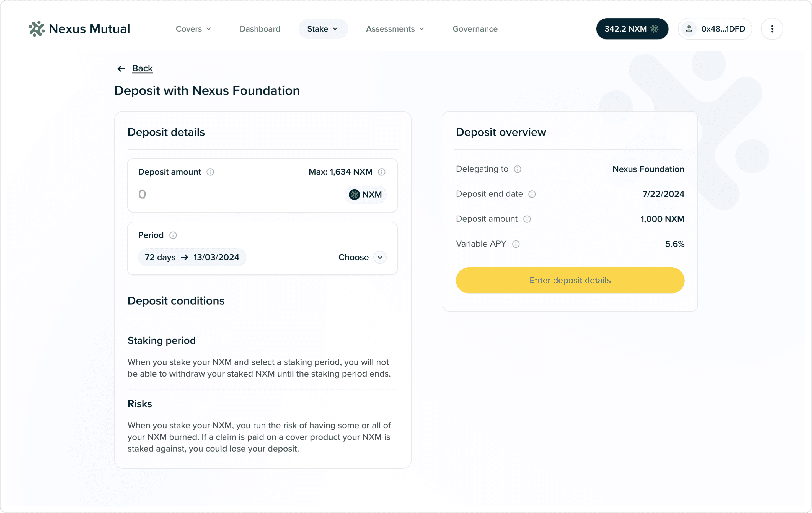This screenshot has width=812, height=513.
Task: Click the Back link
Action: point(142,68)
